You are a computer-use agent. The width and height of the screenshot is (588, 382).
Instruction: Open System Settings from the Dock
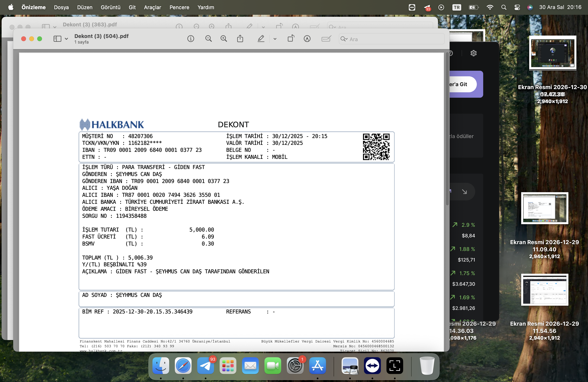point(295,365)
